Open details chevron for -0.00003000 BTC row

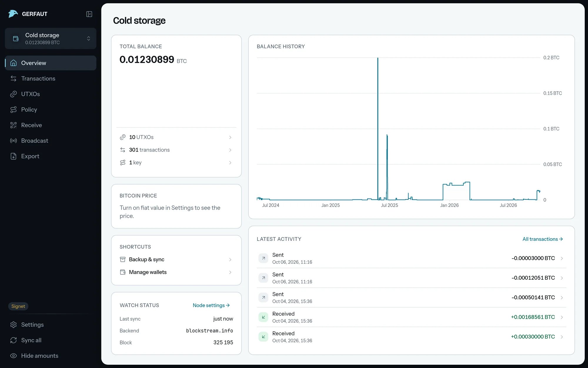562,258
